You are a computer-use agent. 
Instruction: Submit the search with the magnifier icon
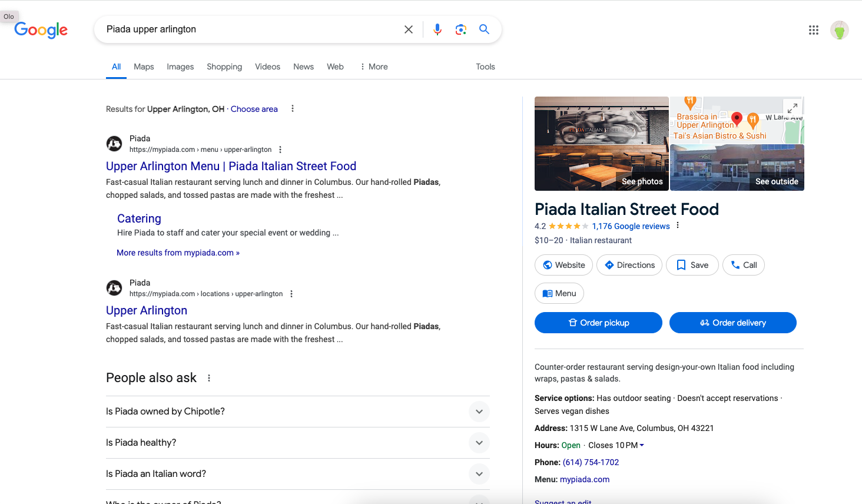(x=484, y=29)
